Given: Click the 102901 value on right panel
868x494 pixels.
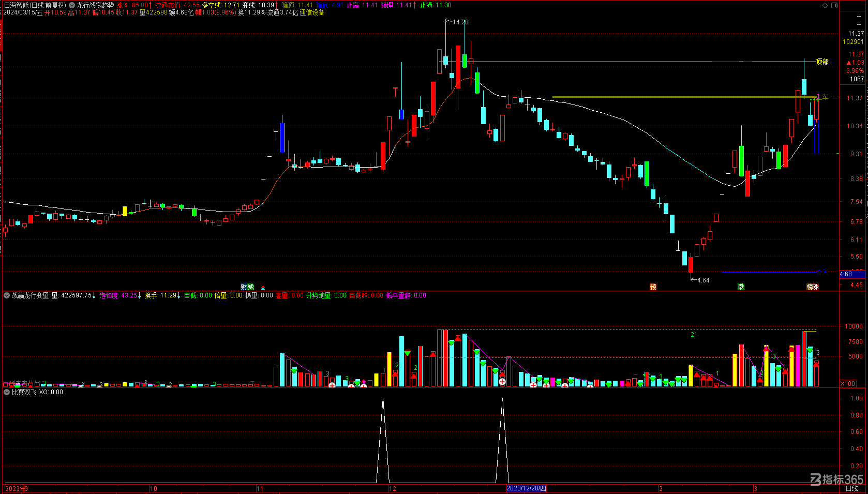Looking at the screenshot, I should tap(854, 42).
